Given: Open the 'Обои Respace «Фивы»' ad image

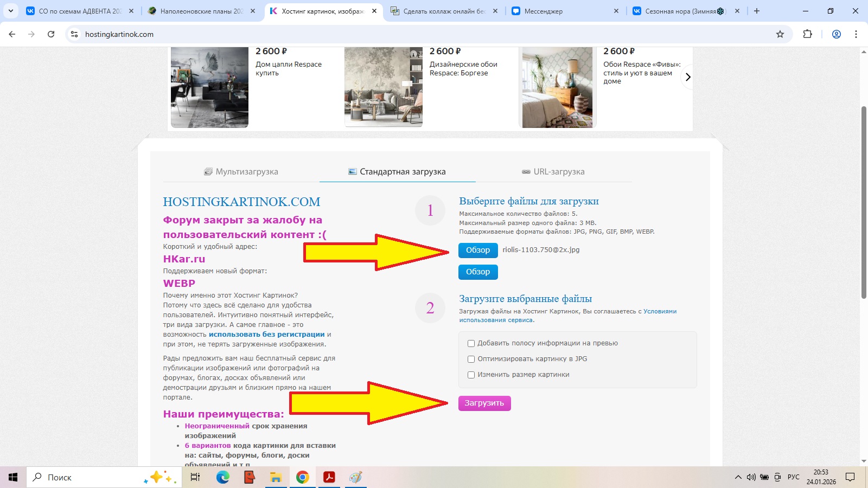Looking at the screenshot, I should coord(558,87).
